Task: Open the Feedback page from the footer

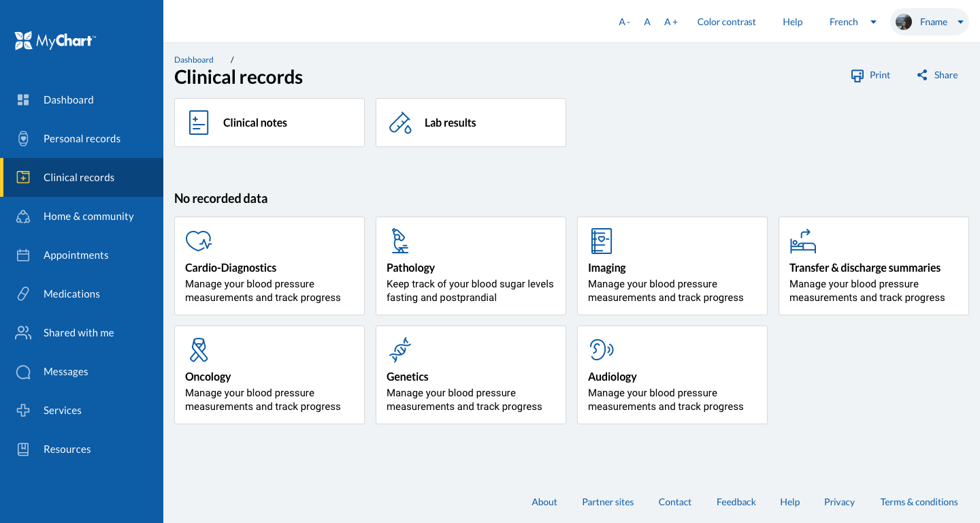Action: [x=736, y=502]
